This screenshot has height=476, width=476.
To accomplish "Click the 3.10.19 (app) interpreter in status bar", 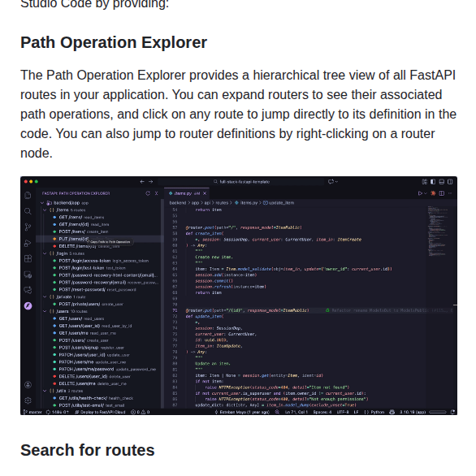I will coord(413,412).
